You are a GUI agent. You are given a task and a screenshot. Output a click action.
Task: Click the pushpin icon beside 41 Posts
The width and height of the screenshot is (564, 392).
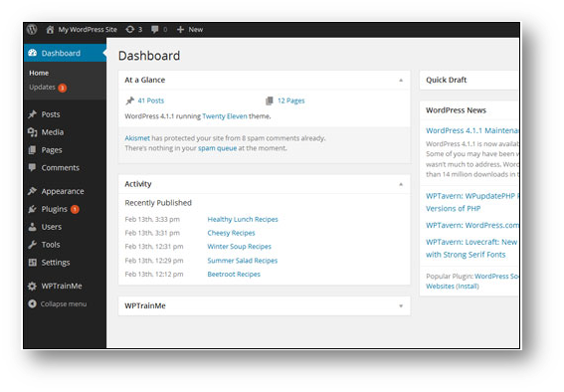coord(130,100)
